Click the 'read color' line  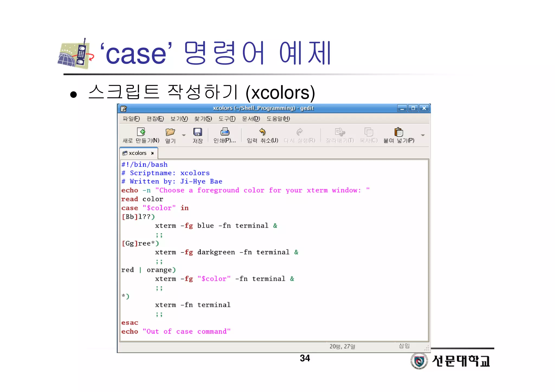tap(142, 199)
